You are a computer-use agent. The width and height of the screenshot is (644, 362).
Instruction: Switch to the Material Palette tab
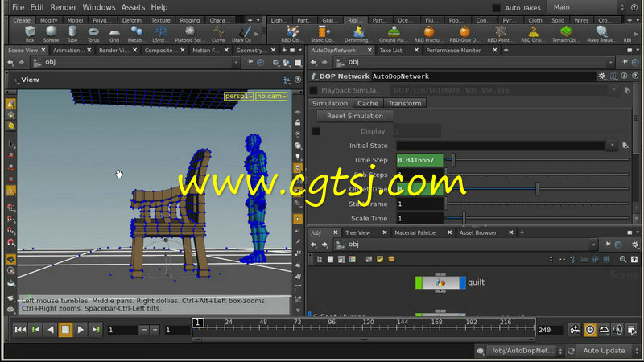pos(415,232)
